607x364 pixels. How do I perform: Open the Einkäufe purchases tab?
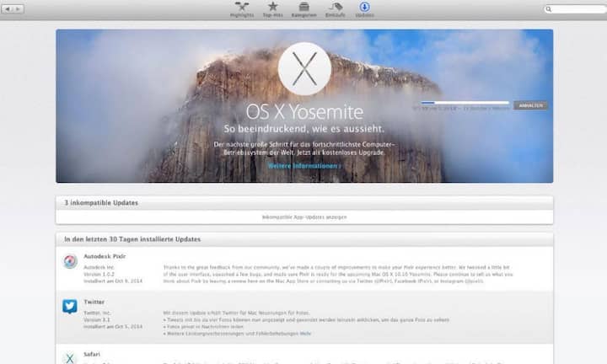(x=336, y=9)
